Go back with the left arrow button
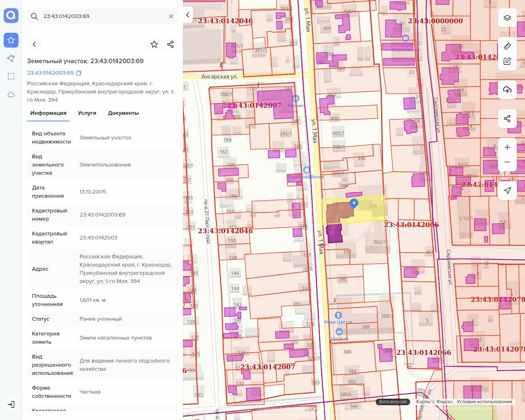This screenshot has width=525, height=420. [34, 44]
